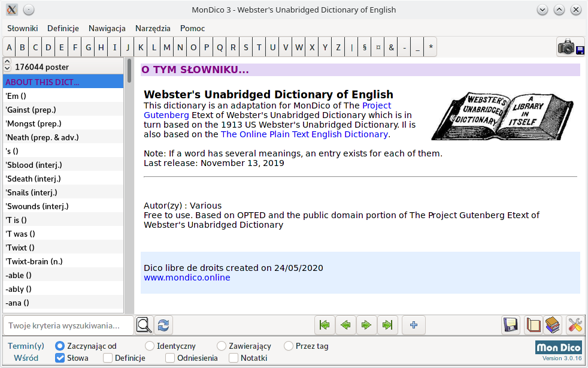Open the Słowniki menu
588x368 pixels.
point(23,28)
